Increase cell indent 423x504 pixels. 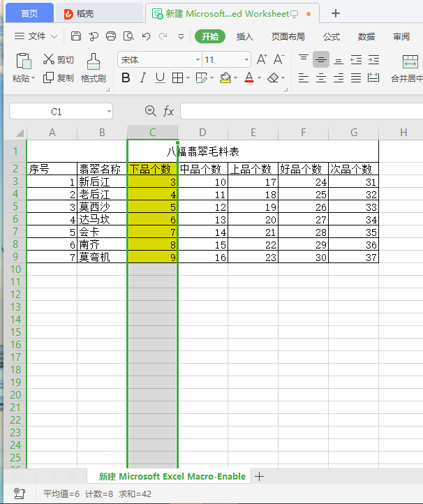coord(373,60)
